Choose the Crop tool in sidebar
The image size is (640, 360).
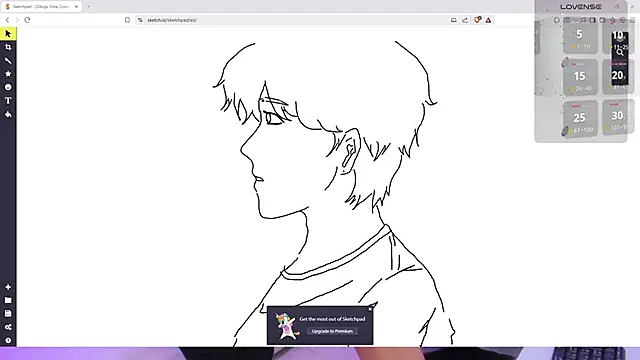point(8,47)
